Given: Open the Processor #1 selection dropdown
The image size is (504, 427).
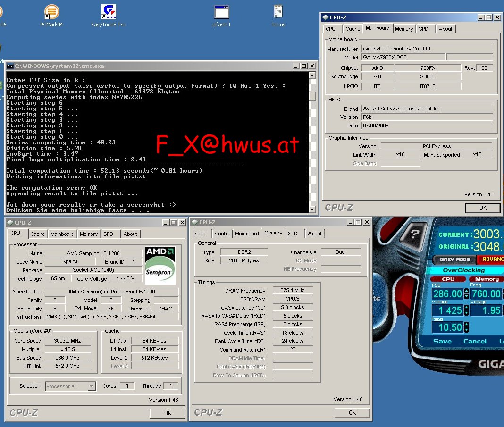Looking at the screenshot, I should click(x=92, y=386).
